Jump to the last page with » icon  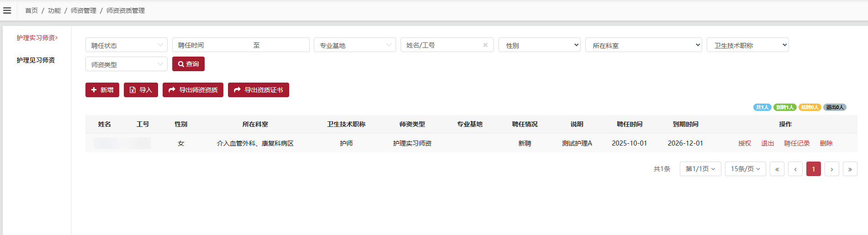click(x=850, y=169)
